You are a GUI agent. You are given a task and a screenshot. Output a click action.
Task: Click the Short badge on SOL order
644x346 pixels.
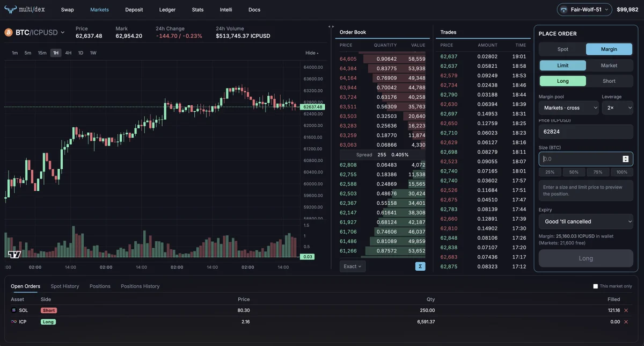click(x=49, y=311)
